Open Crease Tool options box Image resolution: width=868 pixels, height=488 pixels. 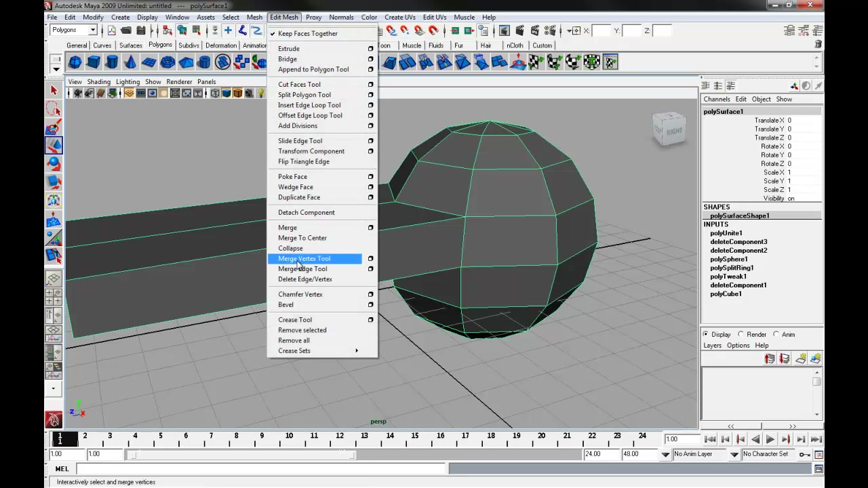370,320
